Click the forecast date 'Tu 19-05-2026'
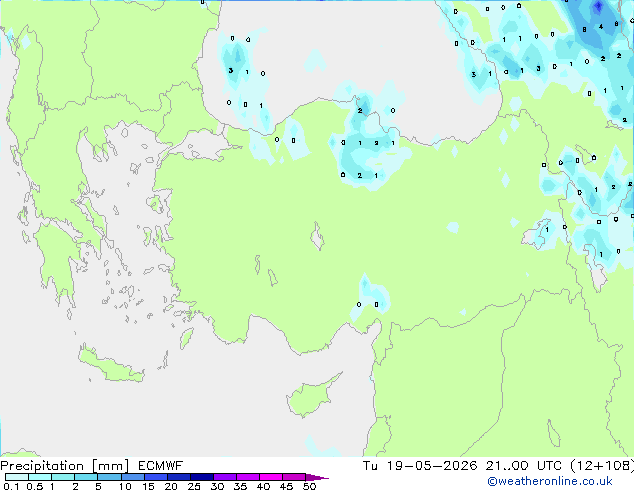This screenshot has width=634, height=490. pos(420,466)
